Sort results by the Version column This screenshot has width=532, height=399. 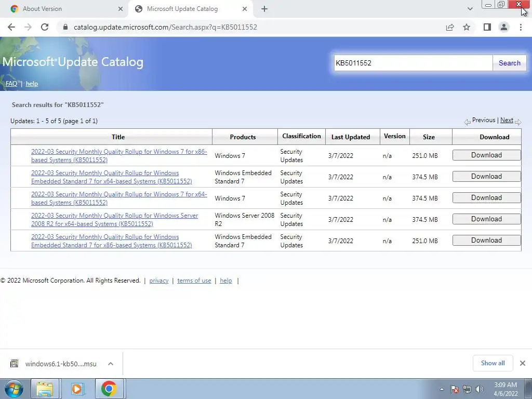coord(395,136)
